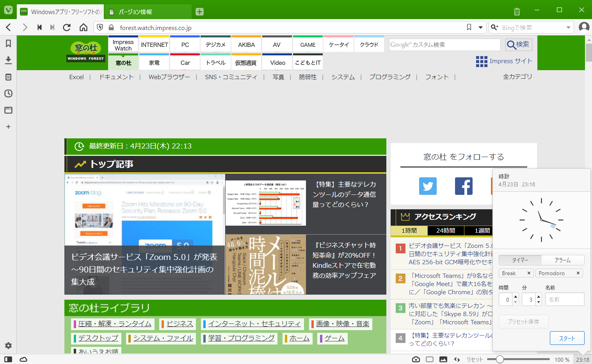Increase the timer hours value
The height and width of the screenshot is (364, 592).
516,297
